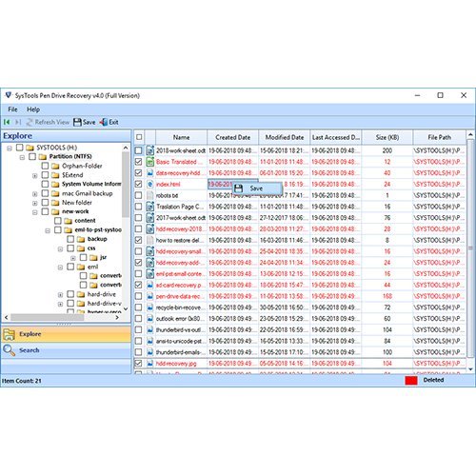The image size is (476, 476).
Task: Sort by the Modified Date column header
Action: [285, 137]
